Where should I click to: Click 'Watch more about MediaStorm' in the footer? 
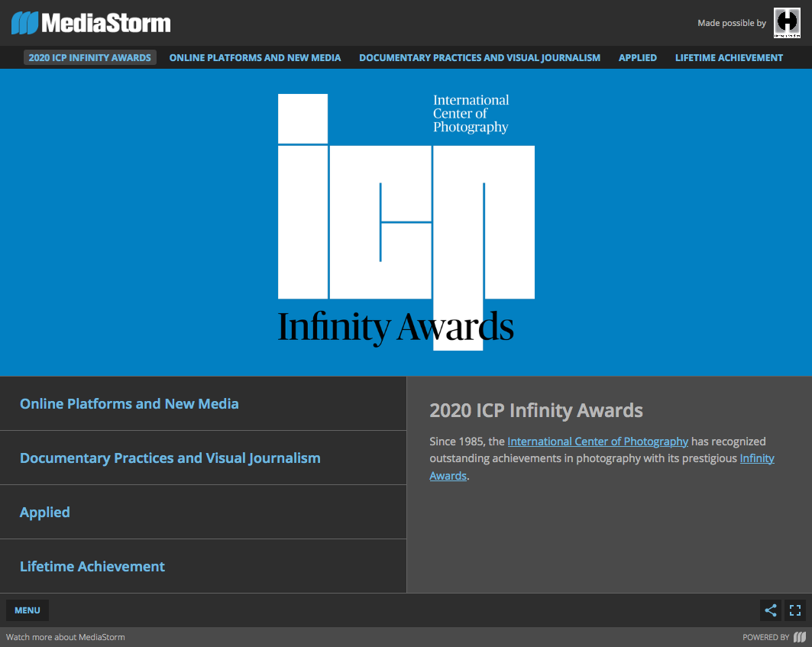(65, 636)
